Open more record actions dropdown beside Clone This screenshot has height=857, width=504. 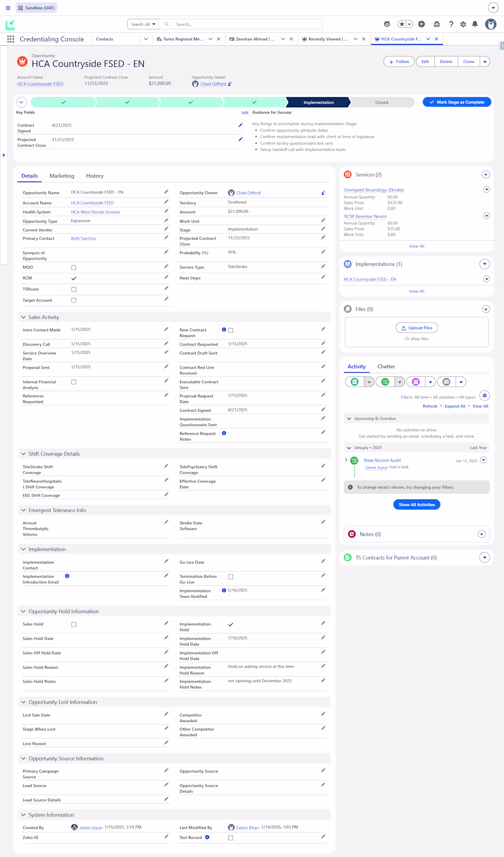485,61
